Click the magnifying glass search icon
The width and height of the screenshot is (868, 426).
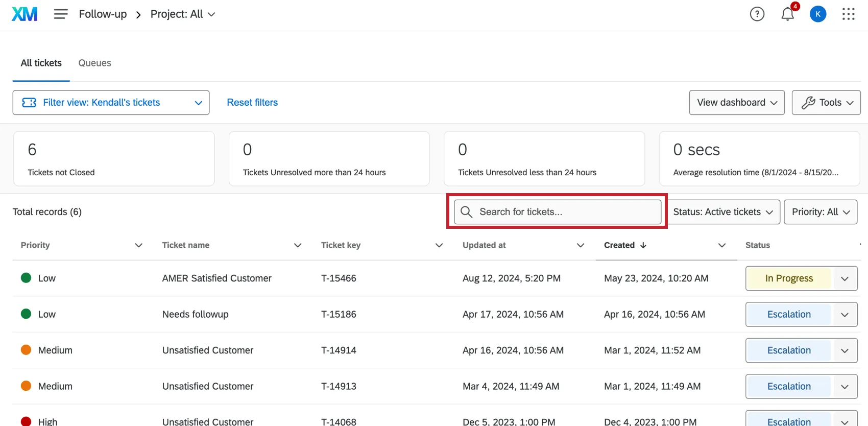pos(466,212)
